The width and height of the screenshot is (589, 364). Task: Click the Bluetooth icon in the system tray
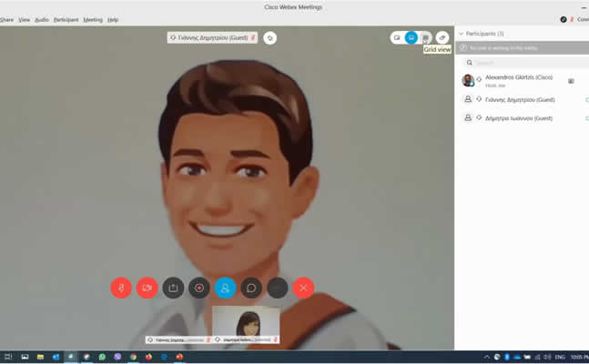point(507,358)
